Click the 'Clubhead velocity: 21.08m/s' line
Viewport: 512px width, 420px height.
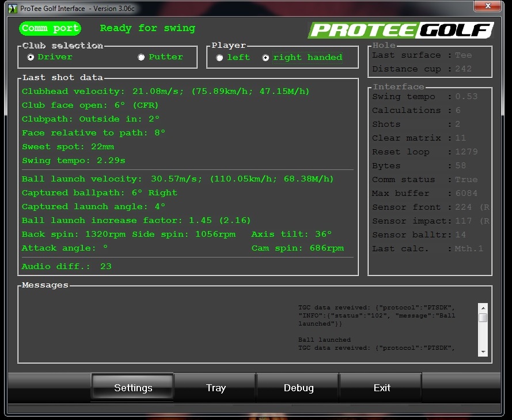click(x=165, y=92)
